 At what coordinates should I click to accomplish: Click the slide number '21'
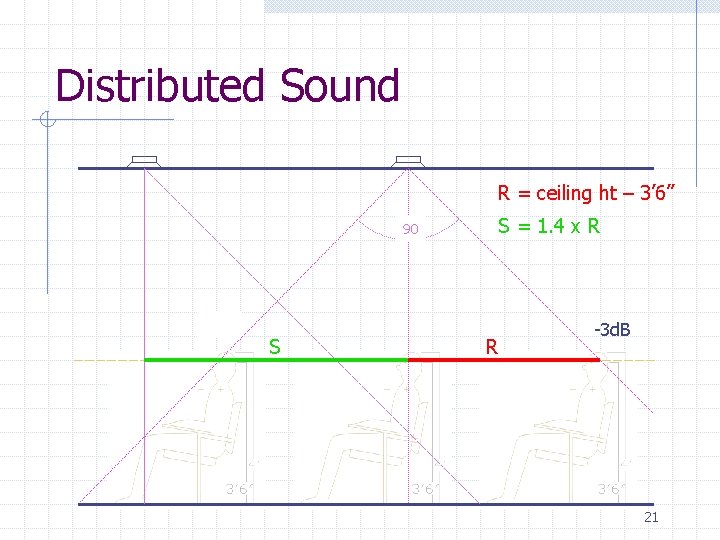[651, 518]
